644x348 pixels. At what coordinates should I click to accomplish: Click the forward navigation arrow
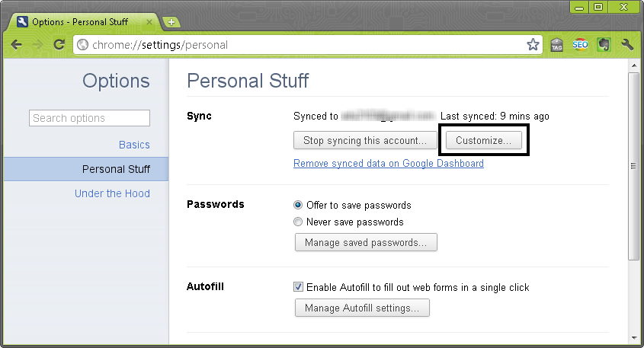point(37,45)
